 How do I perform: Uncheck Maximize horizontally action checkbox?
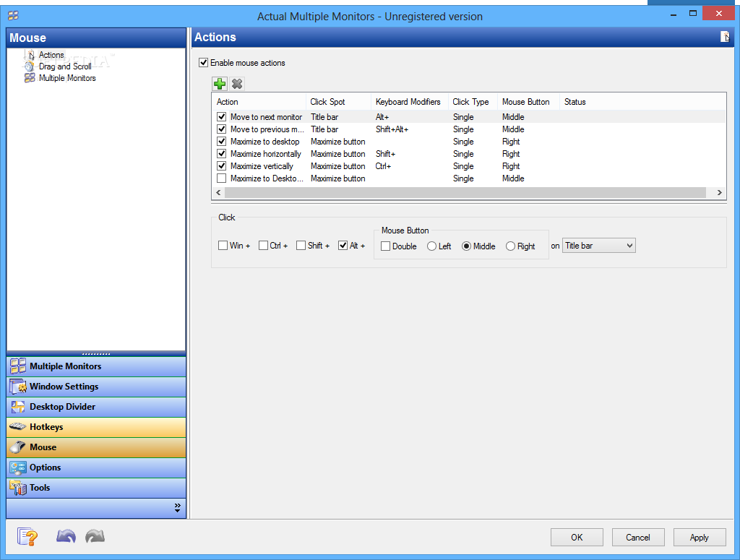221,153
